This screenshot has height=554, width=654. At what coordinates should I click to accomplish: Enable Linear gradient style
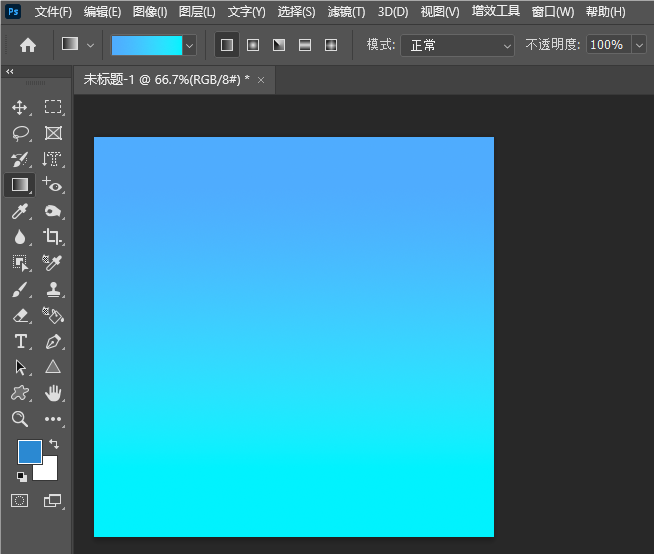click(227, 45)
